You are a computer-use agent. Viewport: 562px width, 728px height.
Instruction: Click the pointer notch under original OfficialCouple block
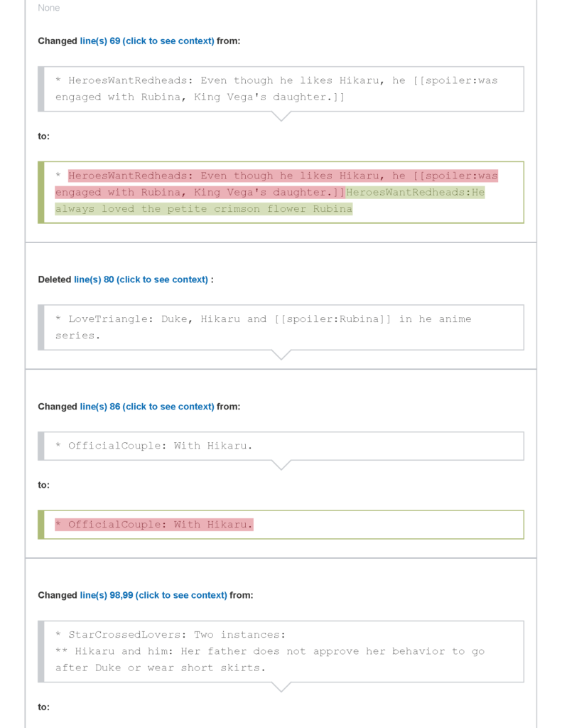click(x=281, y=465)
